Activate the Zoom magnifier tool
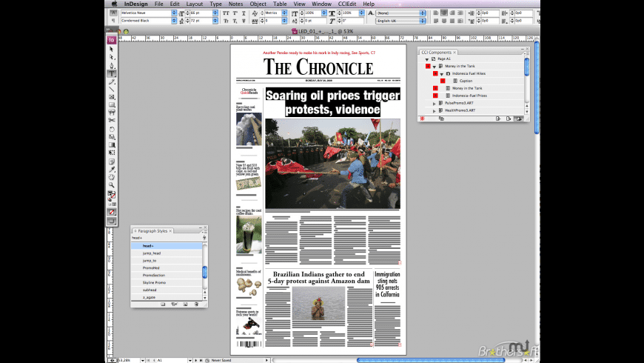 [112, 184]
